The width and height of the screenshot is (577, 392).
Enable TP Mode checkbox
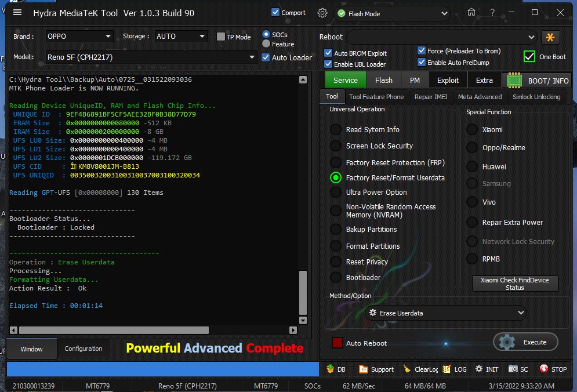click(221, 37)
